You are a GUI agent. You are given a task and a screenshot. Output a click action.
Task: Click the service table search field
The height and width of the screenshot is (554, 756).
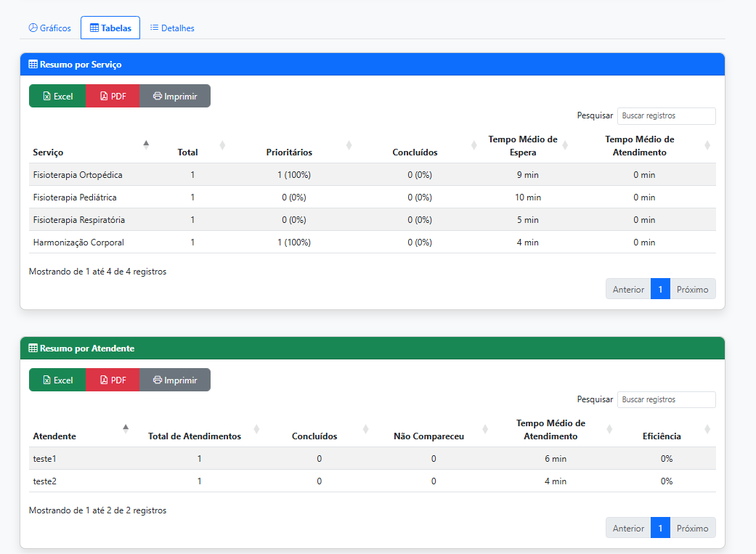click(x=666, y=115)
